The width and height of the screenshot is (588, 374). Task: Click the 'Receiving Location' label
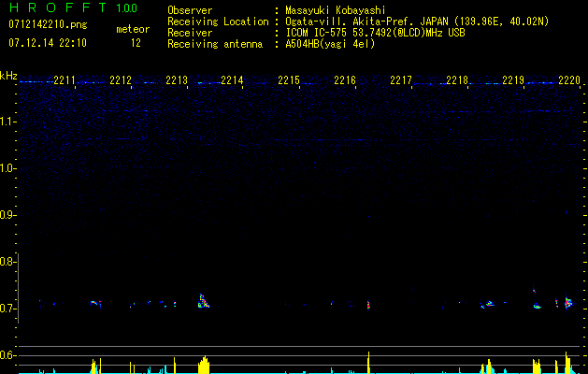click(x=218, y=22)
